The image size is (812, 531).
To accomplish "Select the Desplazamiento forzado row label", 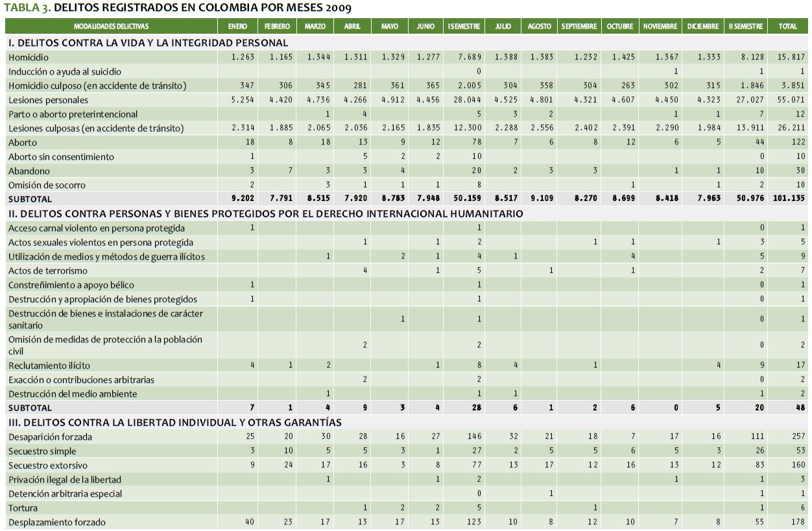I will (56, 523).
